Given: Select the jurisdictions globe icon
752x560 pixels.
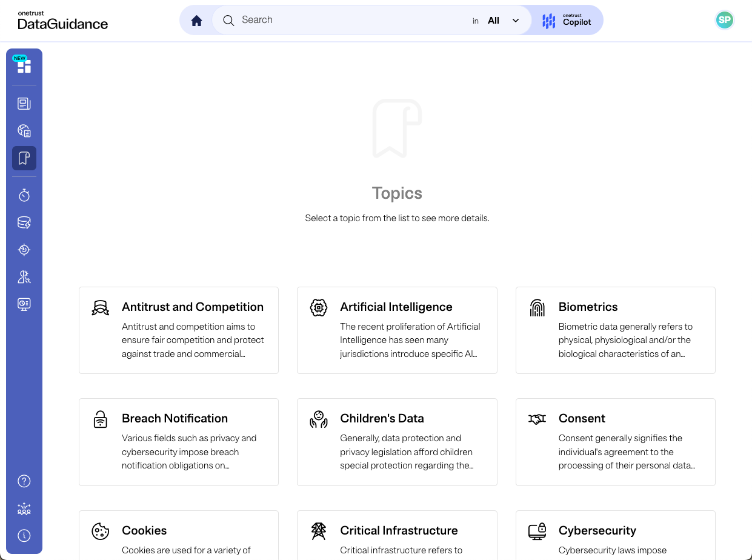Looking at the screenshot, I should coord(24,130).
